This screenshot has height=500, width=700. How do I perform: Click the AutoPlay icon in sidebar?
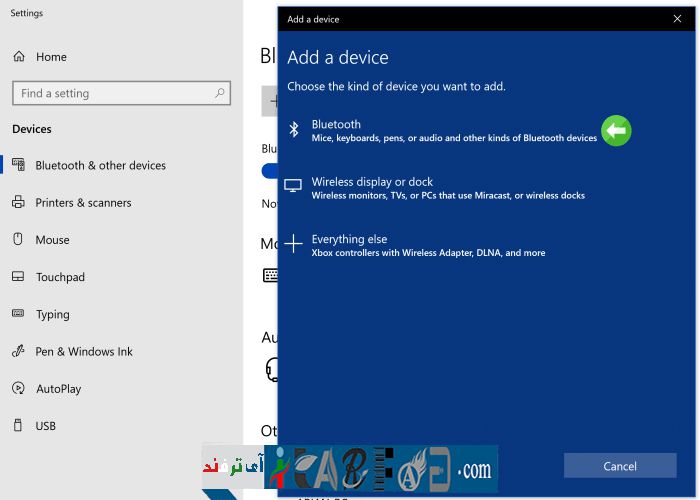pyautogui.click(x=18, y=388)
